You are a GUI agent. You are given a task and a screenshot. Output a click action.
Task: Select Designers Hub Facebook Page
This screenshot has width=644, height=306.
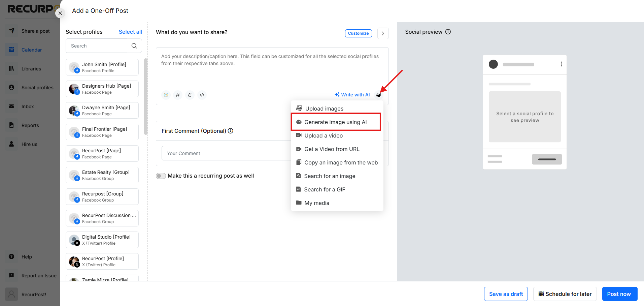click(x=102, y=89)
